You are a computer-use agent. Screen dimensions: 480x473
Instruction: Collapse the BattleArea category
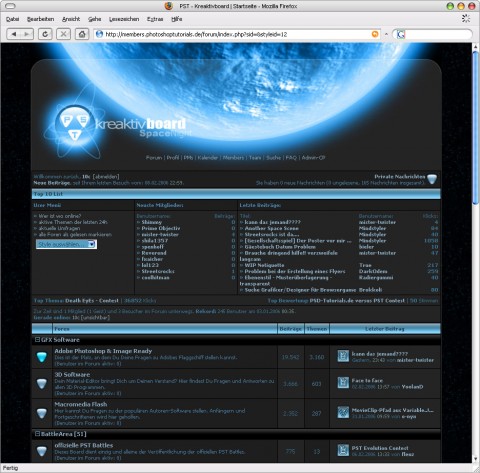tap(37, 434)
